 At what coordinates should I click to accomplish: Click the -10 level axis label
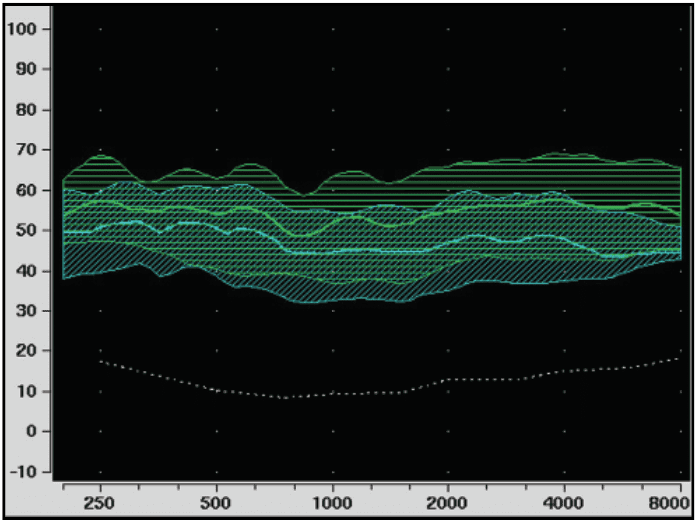tap(22, 472)
